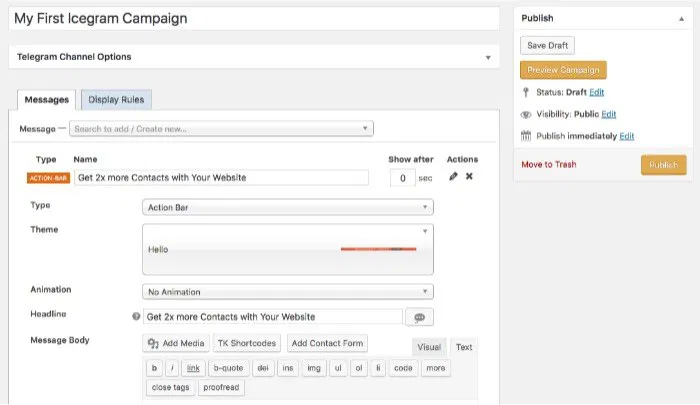Click the speech bubble icon beside Headline
Viewport: 700px width, 405px height.
(x=418, y=316)
